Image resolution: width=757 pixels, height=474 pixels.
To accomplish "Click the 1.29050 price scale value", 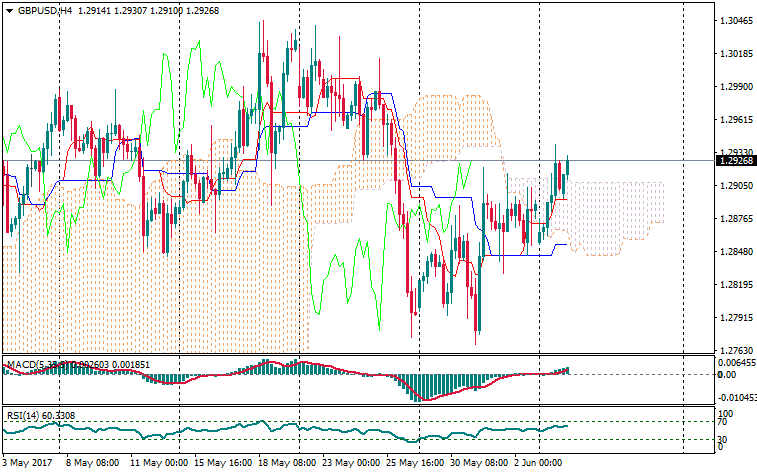I will 735,186.
